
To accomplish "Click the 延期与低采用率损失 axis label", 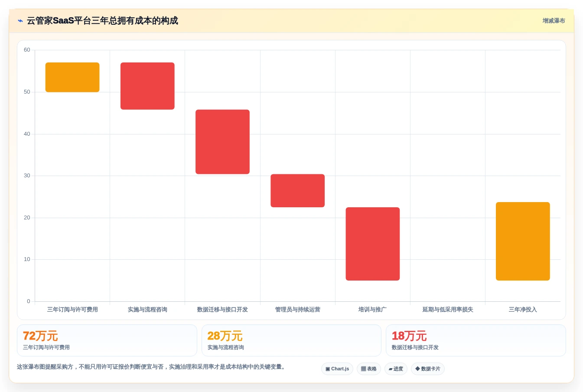I will [448, 310].
